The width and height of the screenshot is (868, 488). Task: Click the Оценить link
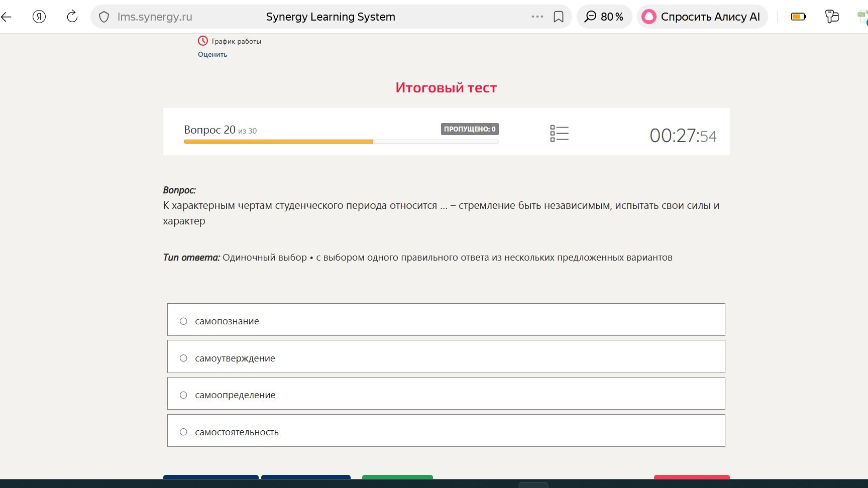coord(212,54)
